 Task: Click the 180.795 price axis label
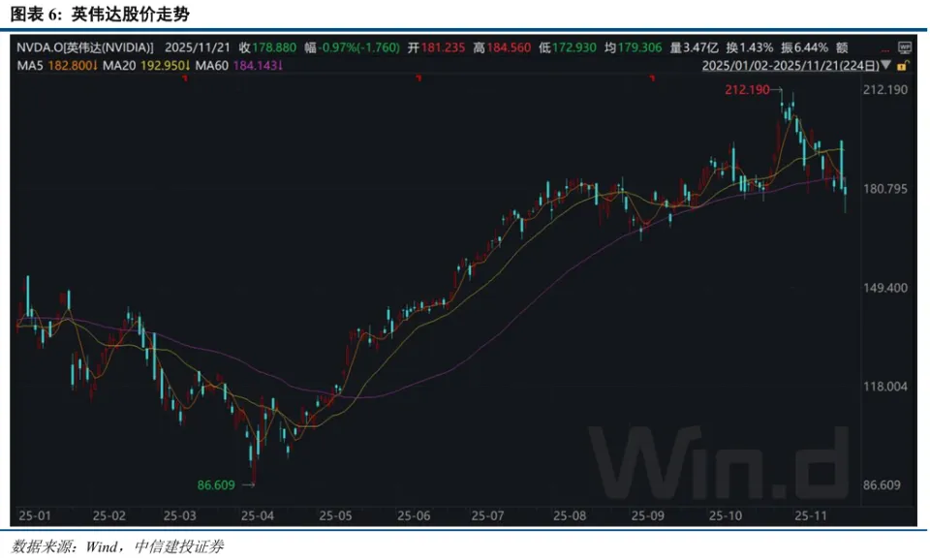(x=884, y=189)
